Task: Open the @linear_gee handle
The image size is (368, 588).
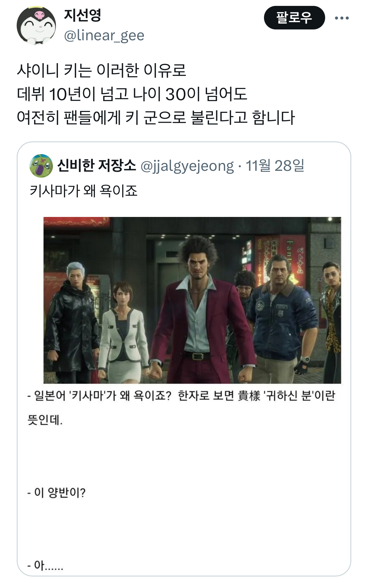Action: pos(104,35)
